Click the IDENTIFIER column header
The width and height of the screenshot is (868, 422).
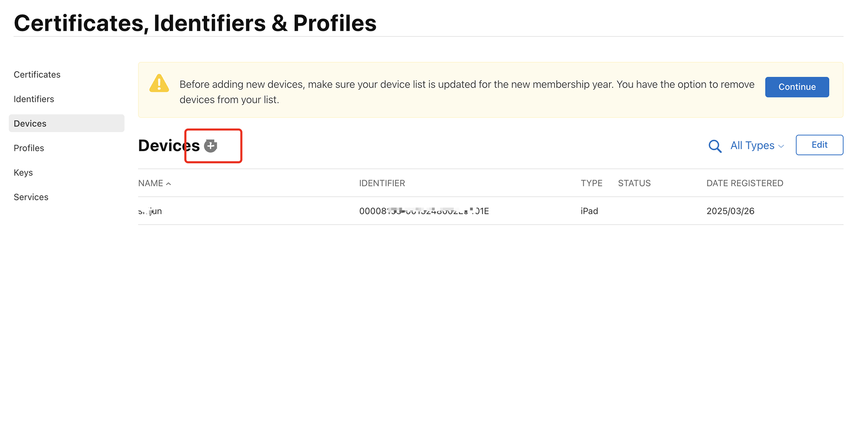point(382,183)
